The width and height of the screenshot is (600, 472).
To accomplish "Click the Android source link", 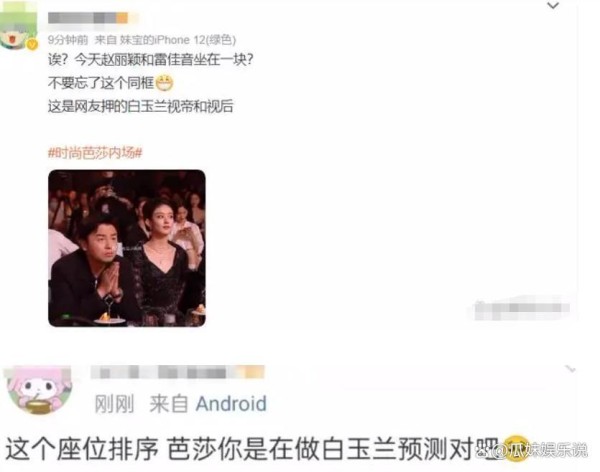I will [x=231, y=403].
